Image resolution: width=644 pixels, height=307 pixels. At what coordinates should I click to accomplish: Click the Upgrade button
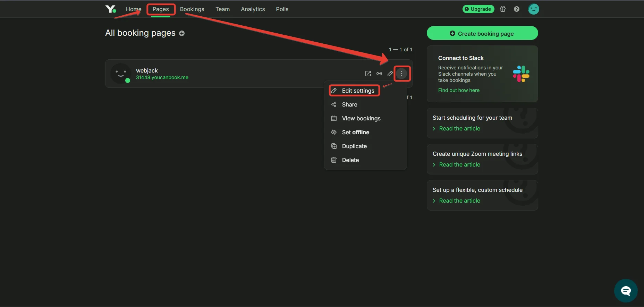point(478,9)
